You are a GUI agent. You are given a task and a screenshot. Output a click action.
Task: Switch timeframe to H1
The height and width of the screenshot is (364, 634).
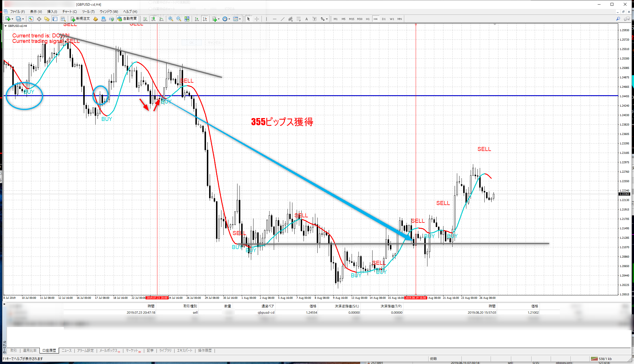pos(368,19)
